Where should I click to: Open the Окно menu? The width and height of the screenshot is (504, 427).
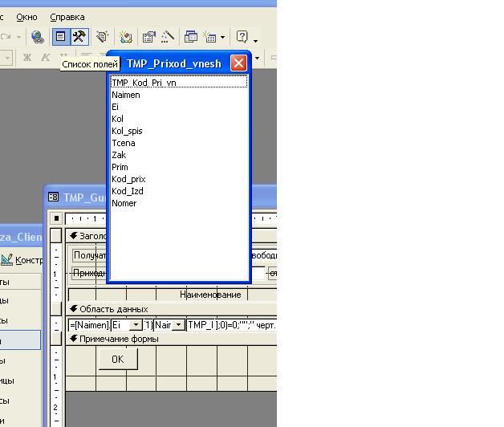[26, 17]
